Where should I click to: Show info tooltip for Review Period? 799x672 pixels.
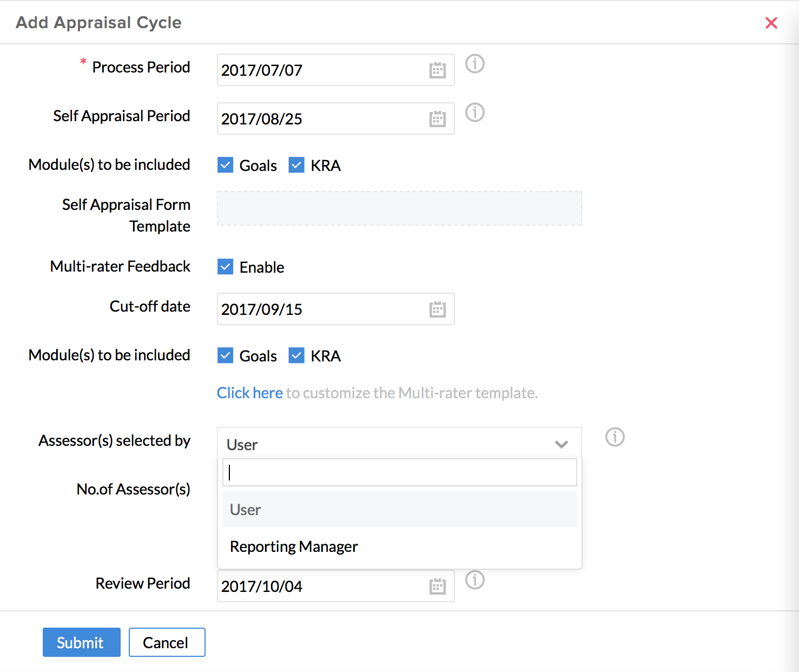click(475, 580)
